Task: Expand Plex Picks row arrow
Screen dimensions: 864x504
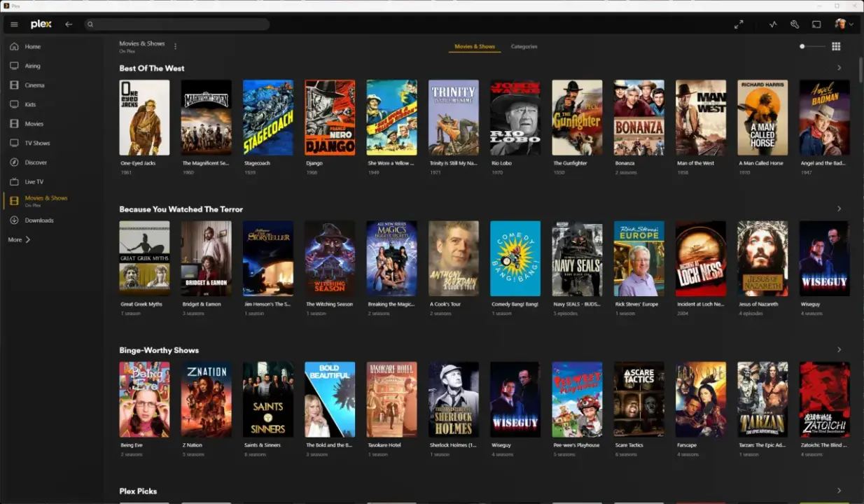Action: pyautogui.click(x=839, y=491)
